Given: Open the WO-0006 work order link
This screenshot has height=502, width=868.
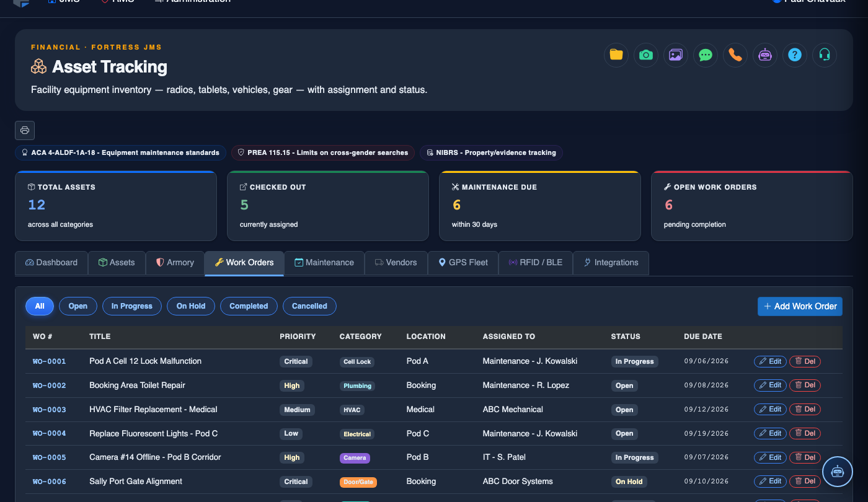Looking at the screenshot, I should pos(49,482).
